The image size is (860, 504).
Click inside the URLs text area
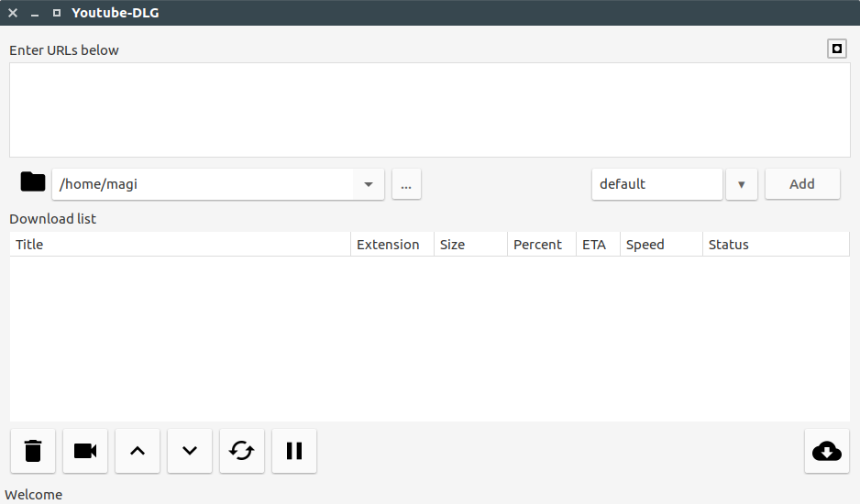(430, 110)
